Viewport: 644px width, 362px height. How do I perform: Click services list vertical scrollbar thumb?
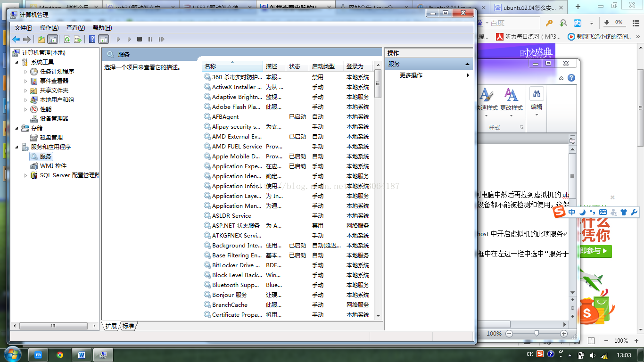(378, 85)
